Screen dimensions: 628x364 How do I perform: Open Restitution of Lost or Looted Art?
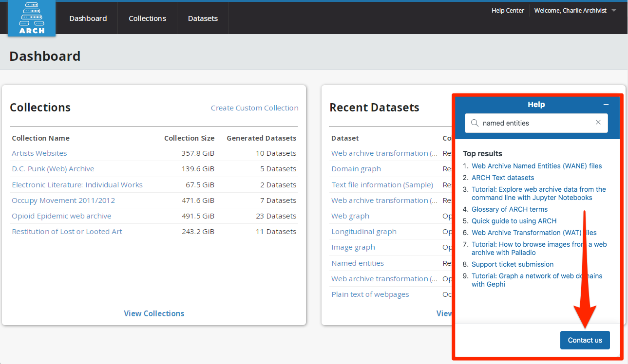click(x=67, y=232)
